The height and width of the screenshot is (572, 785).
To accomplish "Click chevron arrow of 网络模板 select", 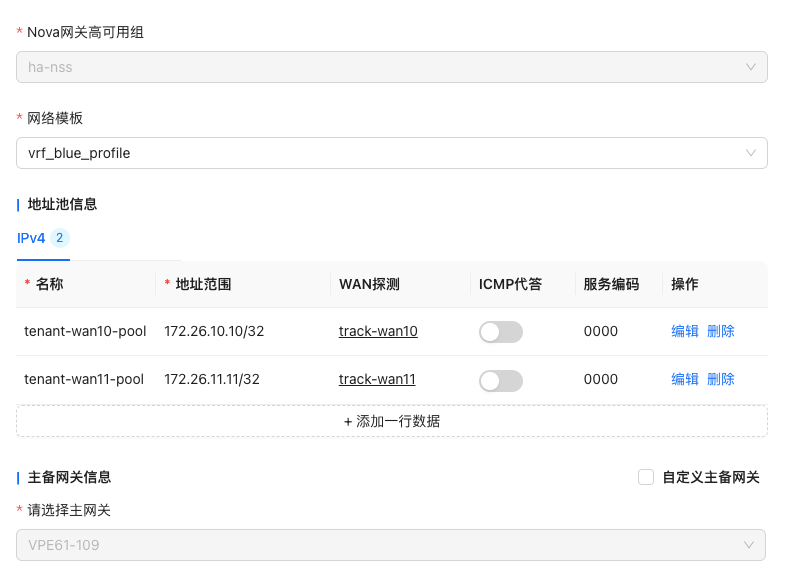I will tap(751, 153).
